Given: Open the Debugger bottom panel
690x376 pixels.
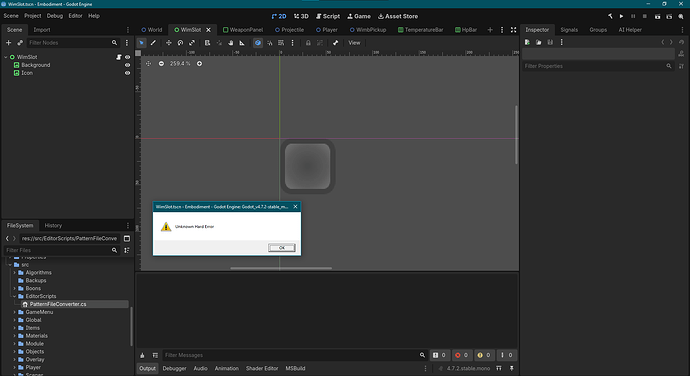Looking at the screenshot, I should click(x=174, y=369).
